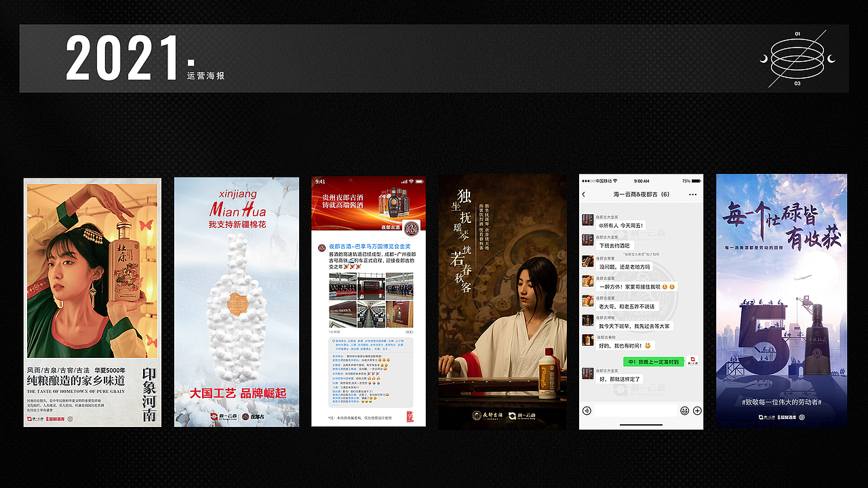This screenshot has width=868, height=488.
Task: Click "运营海报" subtitle in header
Action: click(x=205, y=76)
